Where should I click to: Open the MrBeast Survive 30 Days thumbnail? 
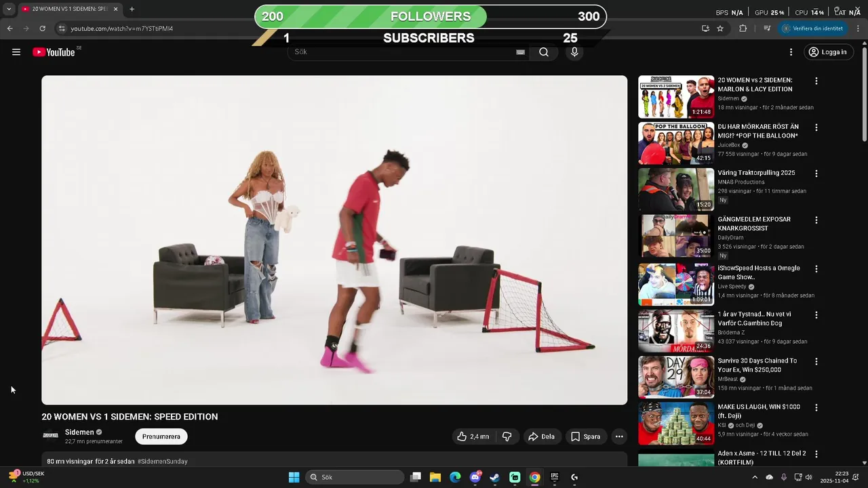click(x=676, y=377)
